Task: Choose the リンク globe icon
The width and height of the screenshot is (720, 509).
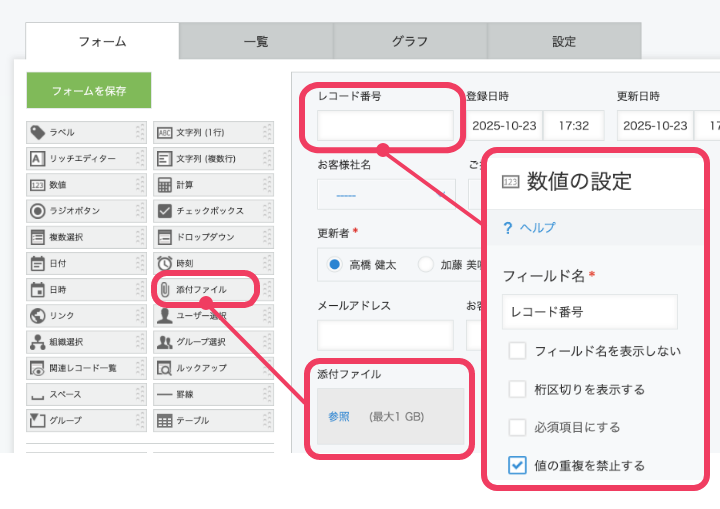Action: pos(37,316)
